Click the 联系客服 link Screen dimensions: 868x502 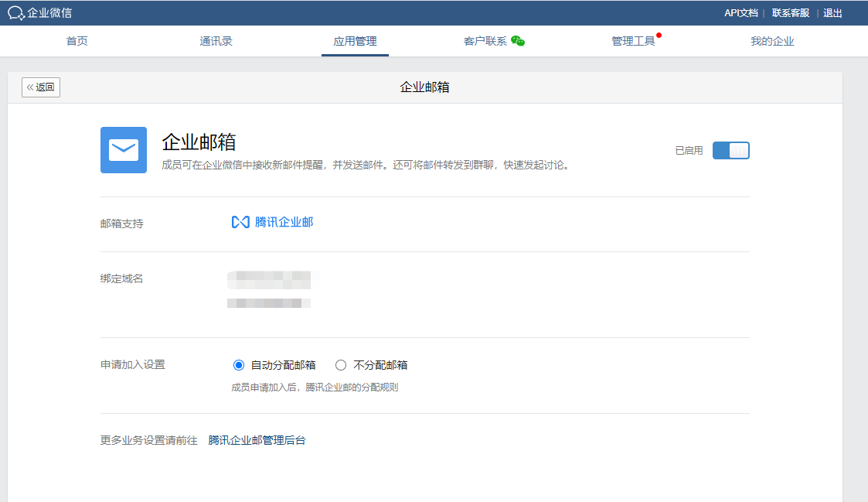(791, 13)
